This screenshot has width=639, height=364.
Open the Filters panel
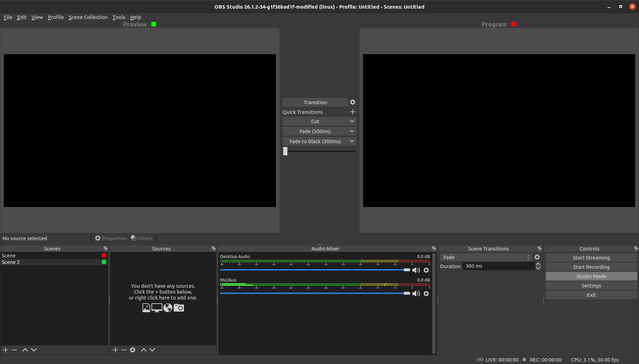click(x=142, y=238)
